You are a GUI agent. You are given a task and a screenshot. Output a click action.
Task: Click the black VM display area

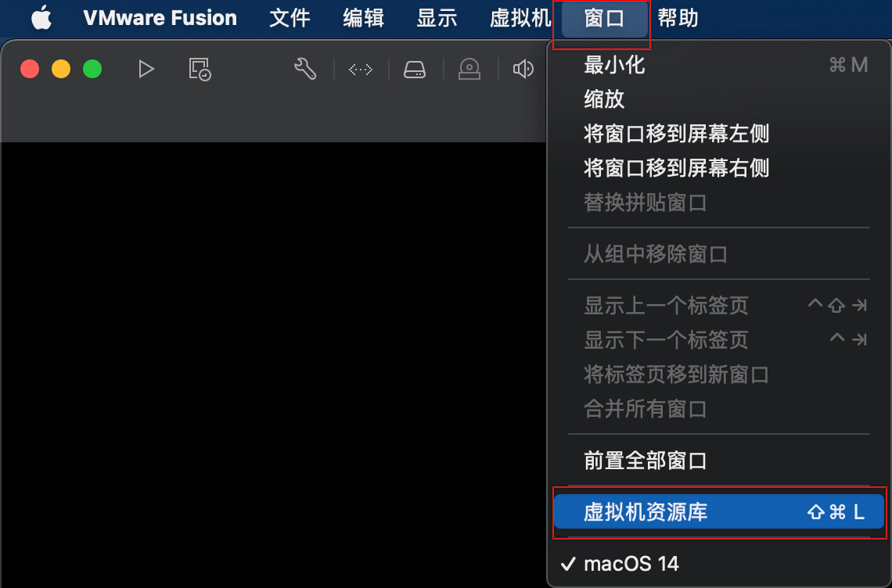click(x=274, y=352)
